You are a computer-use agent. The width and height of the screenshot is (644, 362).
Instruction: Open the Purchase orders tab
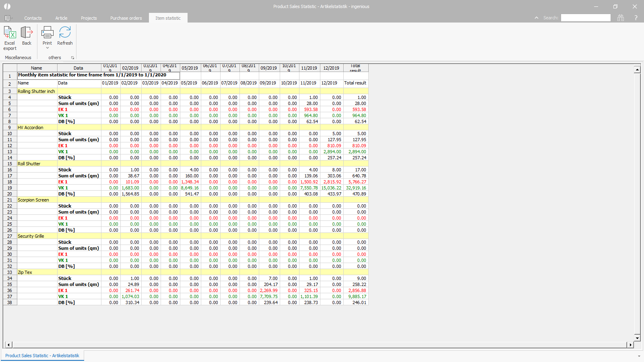pos(126,18)
